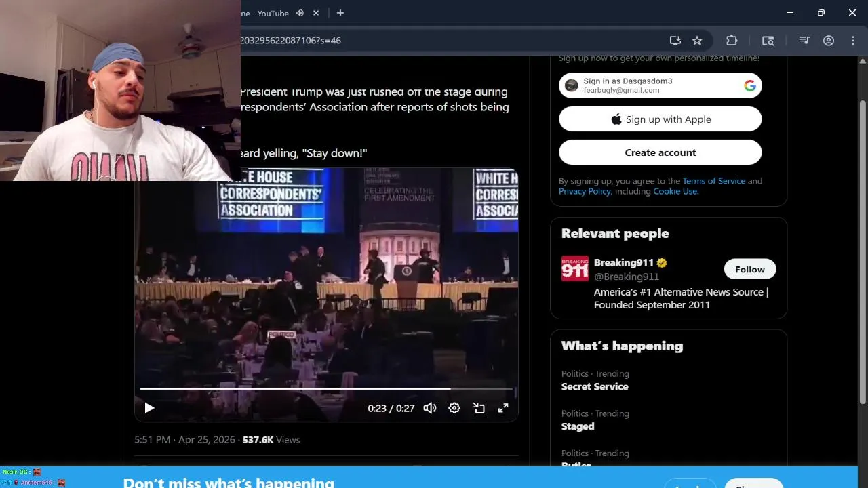Click Breaking911 bio text
868x488 pixels.
(681, 298)
